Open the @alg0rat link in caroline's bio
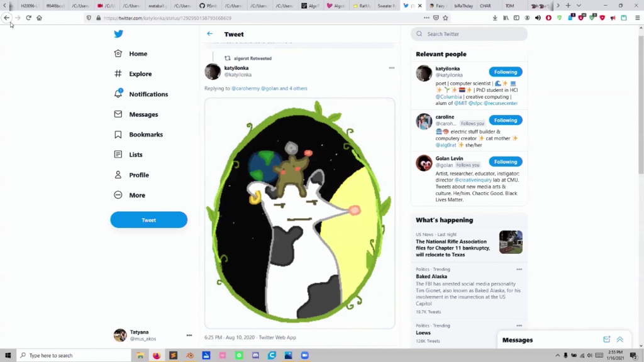 (x=446, y=145)
